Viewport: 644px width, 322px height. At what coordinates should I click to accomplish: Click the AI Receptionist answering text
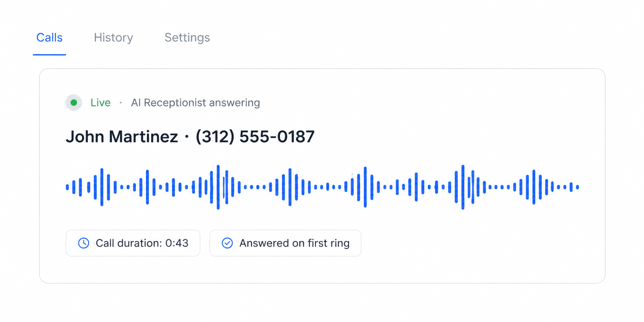click(195, 103)
